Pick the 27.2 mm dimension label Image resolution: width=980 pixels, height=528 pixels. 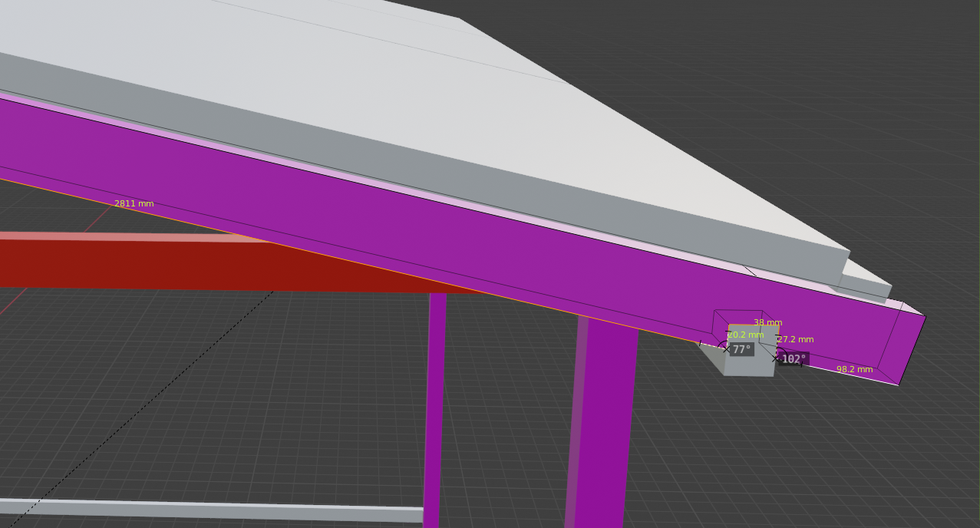(x=796, y=340)
